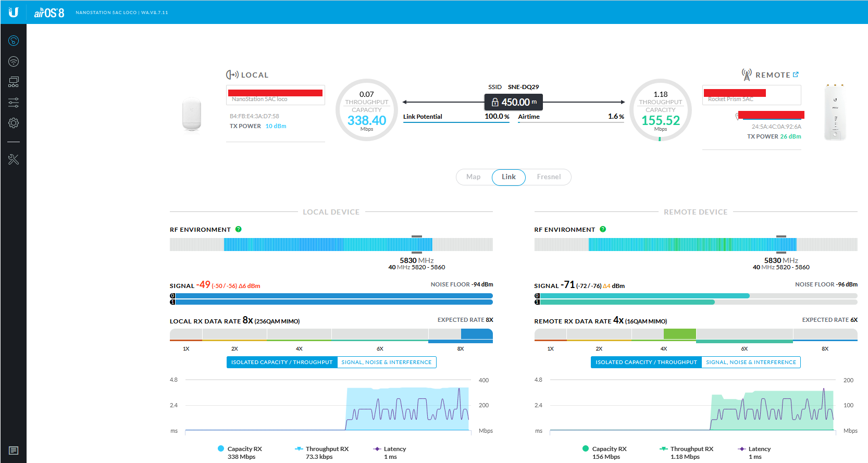Image resolution: width=868 pixels, height=463 pixels.
Task: Open the log panel icon at sidebar bottom
Action: (x=14, y=451)
